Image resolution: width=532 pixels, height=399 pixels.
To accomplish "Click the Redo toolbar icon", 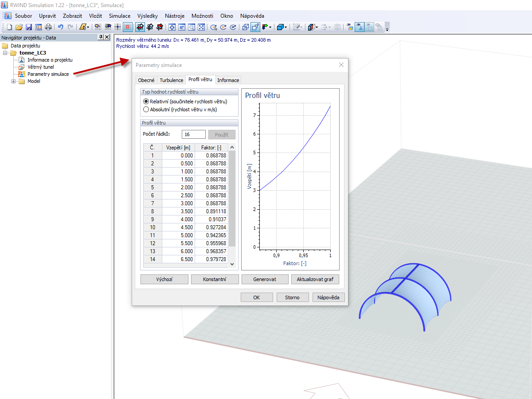I will click(70, 27).
